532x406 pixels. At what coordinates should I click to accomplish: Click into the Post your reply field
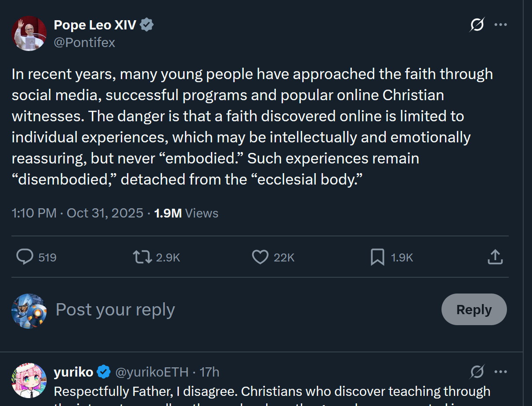point(220,310)
